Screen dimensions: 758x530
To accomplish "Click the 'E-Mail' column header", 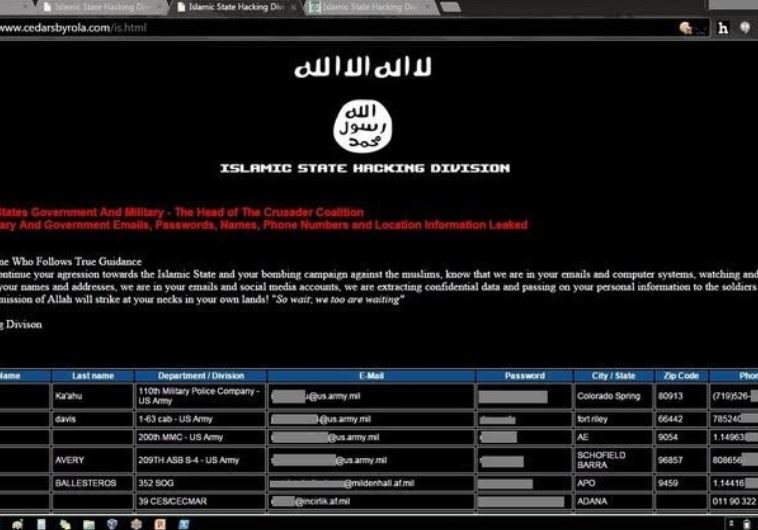I will (370, 376).
